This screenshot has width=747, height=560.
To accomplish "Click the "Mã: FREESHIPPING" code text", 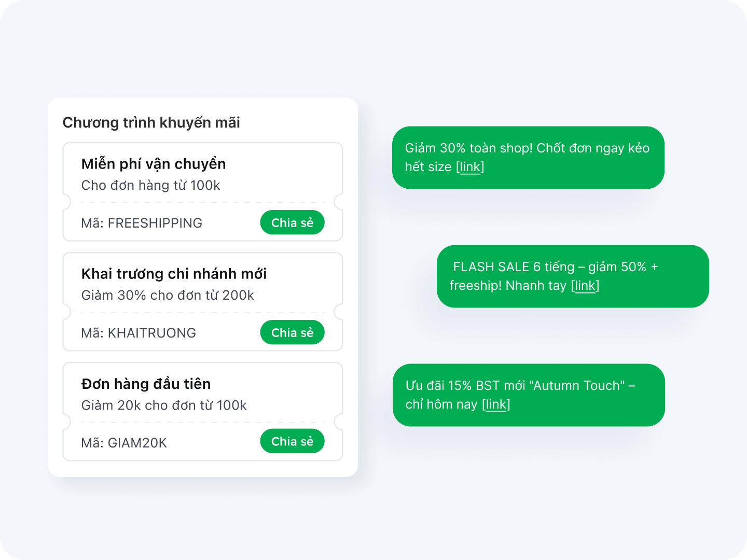I will 142,223.
